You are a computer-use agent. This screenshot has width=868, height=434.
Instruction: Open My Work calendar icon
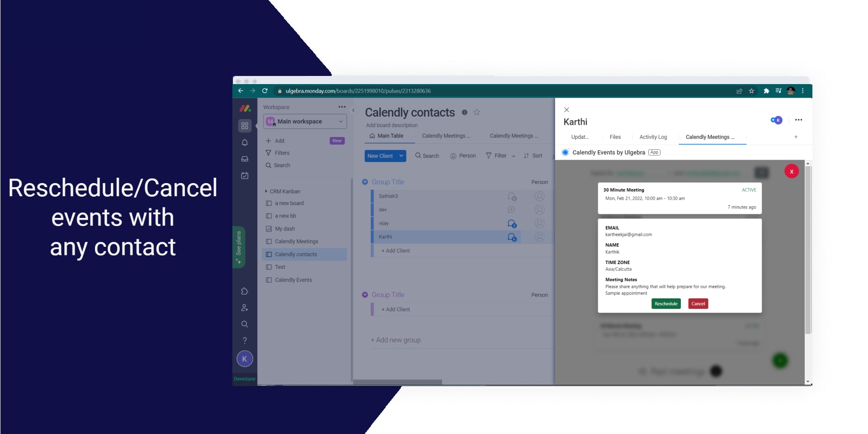tap(245, 175)
